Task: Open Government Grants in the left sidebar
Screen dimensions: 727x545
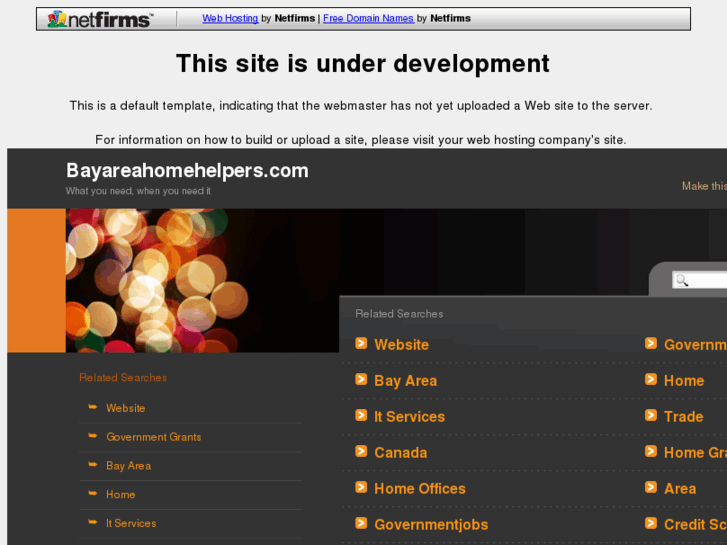Action: [154, 437]
